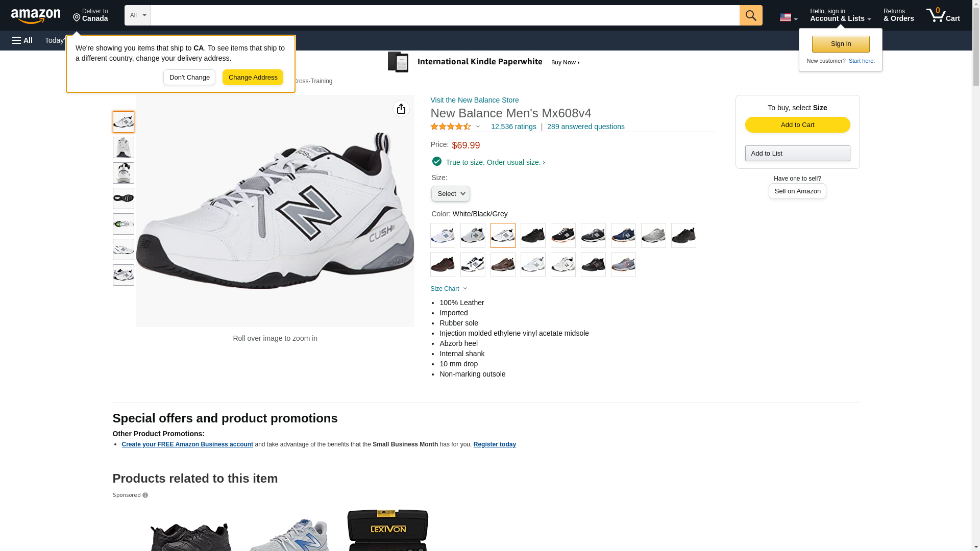Open the shopping cart icon

point(943,15)
